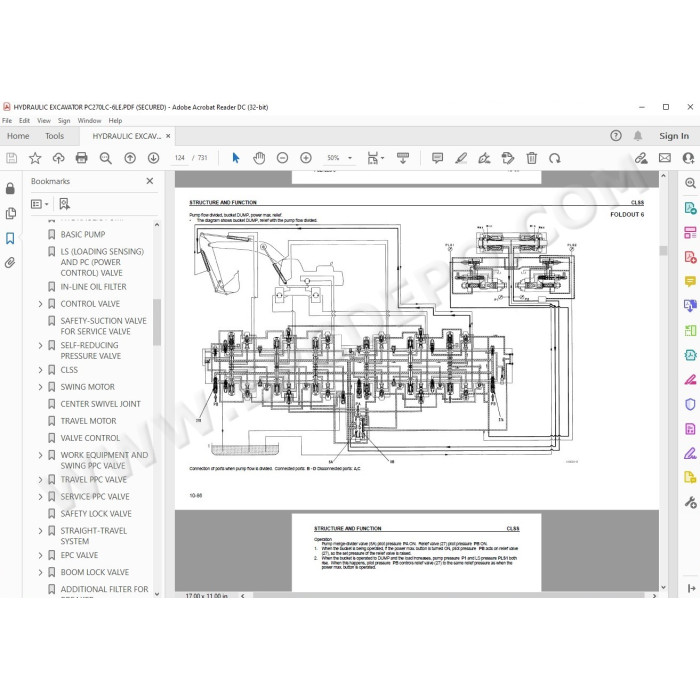
Task: Close the Bookmarks panel
Action: tap(150, 181)
